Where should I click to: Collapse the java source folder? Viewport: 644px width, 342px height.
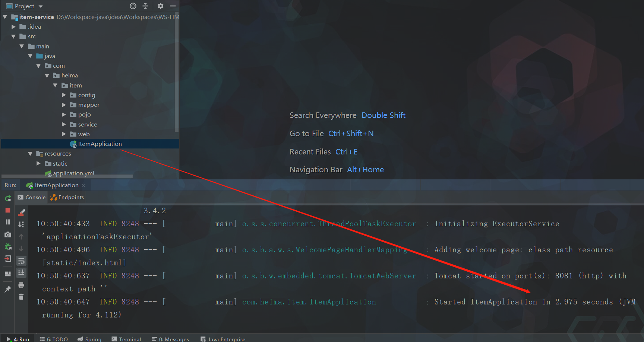click(x=30, y=56)
